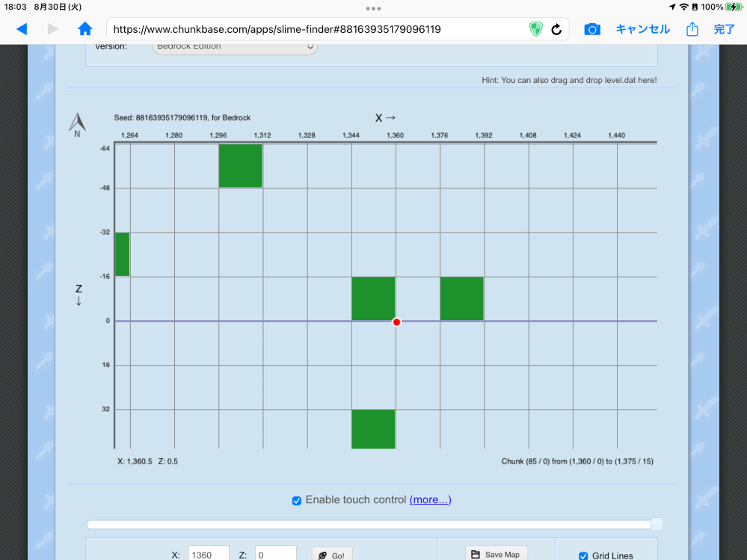Toggle the Enable touch control checkbox
This screenshot has width=747, height=560.
[297, 500]
